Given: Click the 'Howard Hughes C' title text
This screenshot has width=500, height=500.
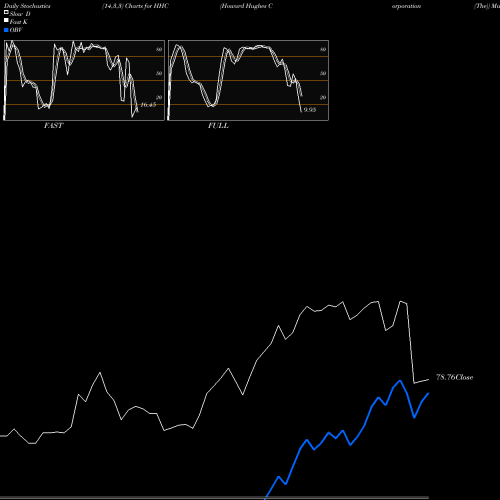Looking at the screenshot, I should pyautogui.click(x=246, y=6).
